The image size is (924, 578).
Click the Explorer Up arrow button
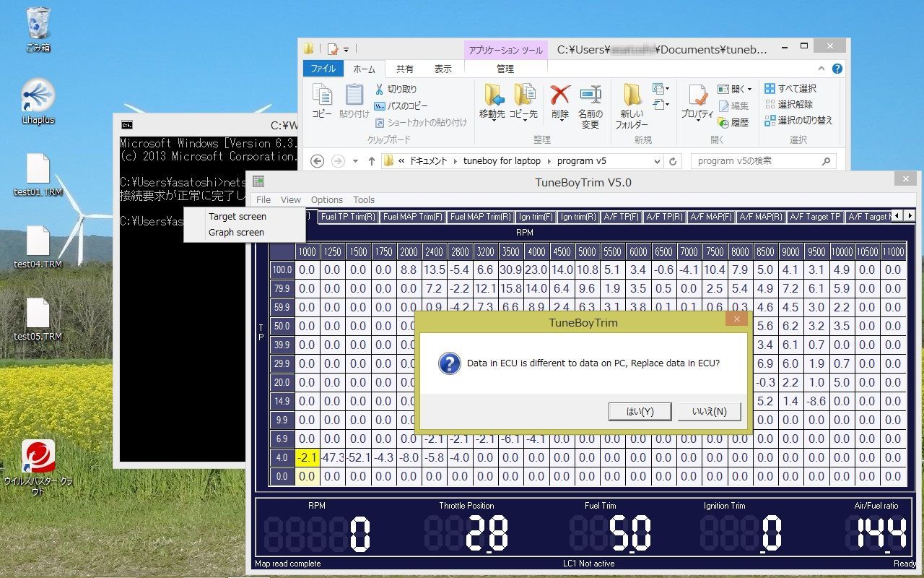372,161
